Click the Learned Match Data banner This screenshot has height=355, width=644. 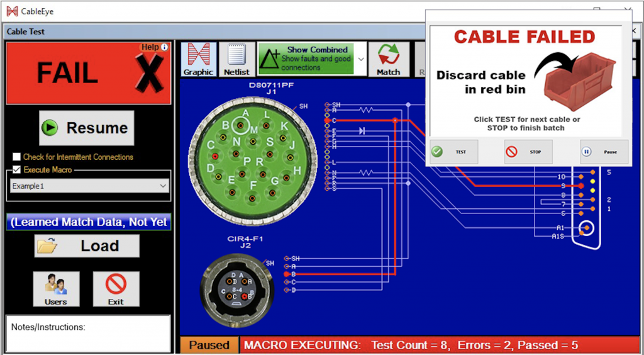tap(89, 222)
